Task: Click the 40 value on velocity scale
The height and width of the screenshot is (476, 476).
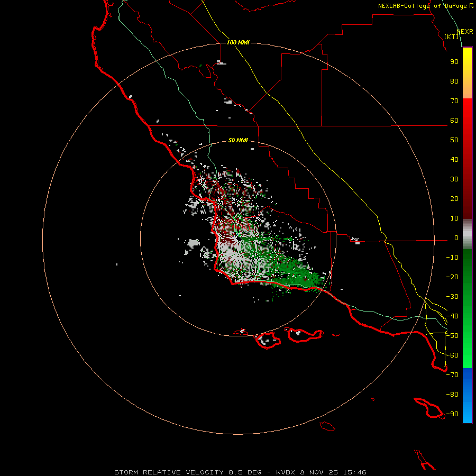Action: click(454, 160)
